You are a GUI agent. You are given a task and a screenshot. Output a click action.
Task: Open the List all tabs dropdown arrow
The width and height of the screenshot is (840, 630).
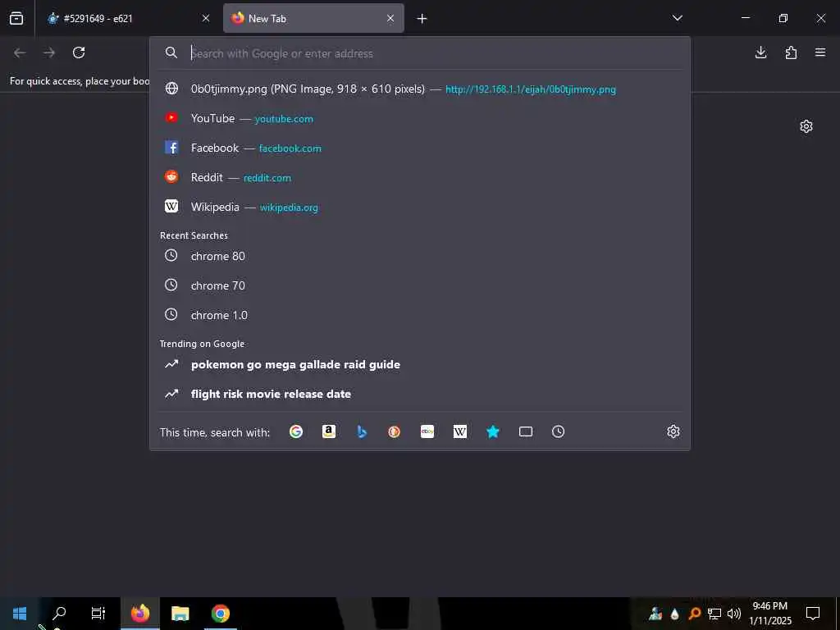677,18
